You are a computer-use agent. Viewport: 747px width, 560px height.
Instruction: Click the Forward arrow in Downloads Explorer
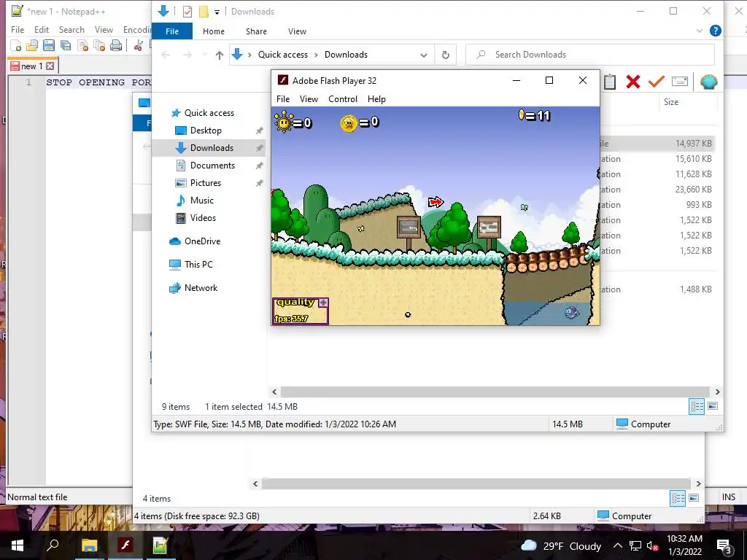(187, 55)
